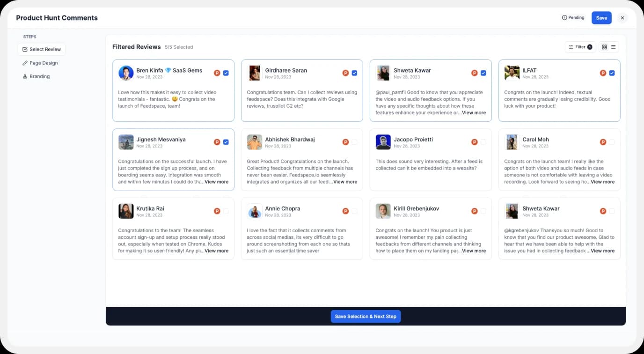Viewport: 644px width, 354px height.
Task: Click the Select Review step icon
Action: click(x=24, y=49)
